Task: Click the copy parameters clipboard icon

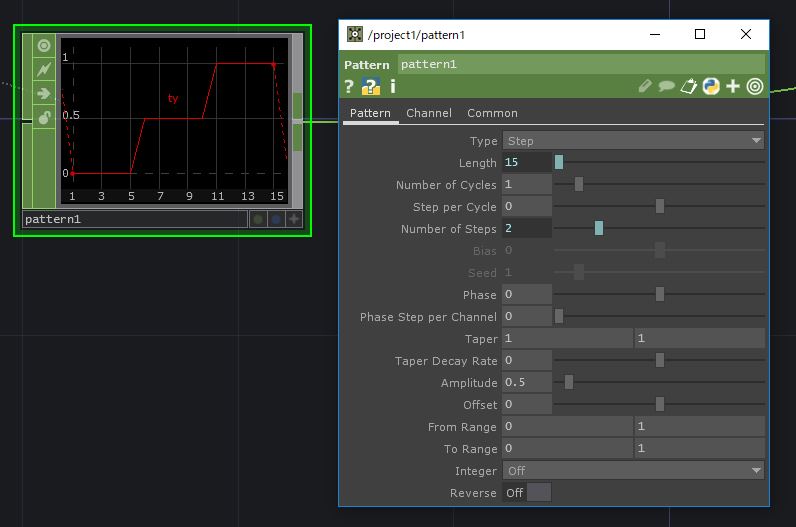Action: pos(688,86)
